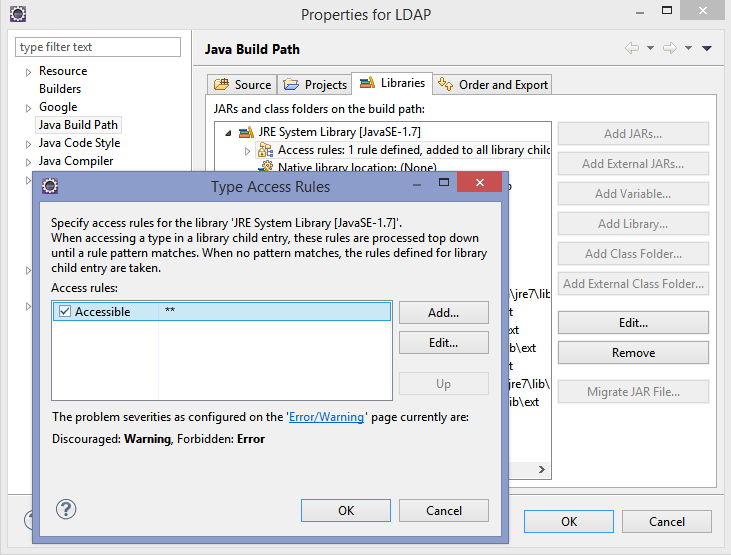This screenshot has width=731, height=555.
Task: Select the Libraries tab
Action: tap(392, 83)
